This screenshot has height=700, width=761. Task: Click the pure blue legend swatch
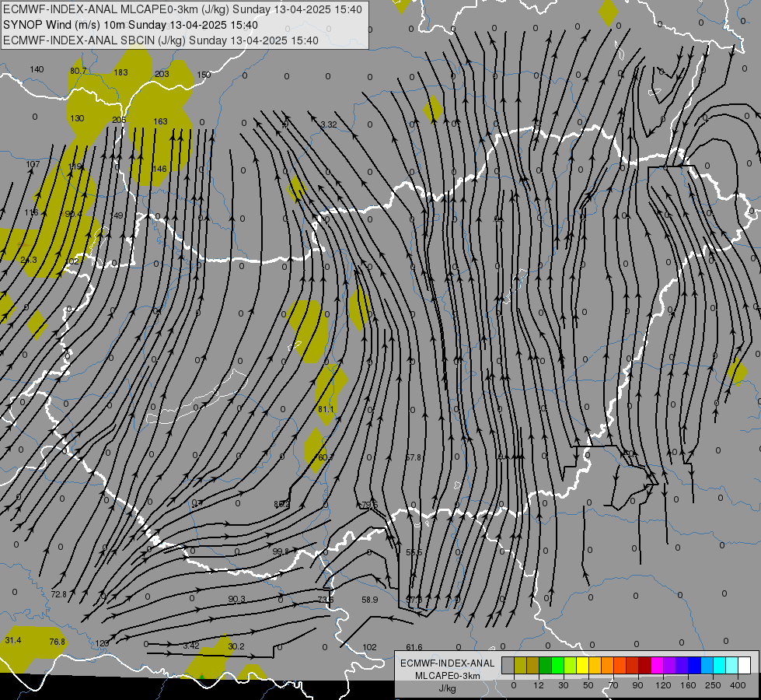[x=695, y=666]
